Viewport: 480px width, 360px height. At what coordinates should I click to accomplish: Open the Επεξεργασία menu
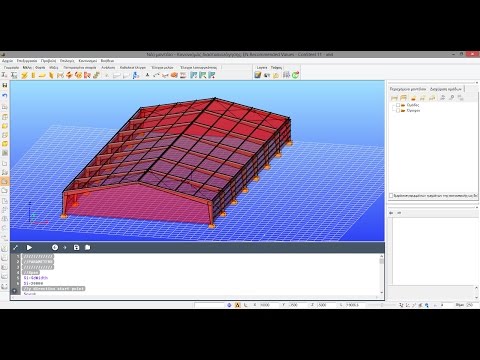[x=27, y=61]
